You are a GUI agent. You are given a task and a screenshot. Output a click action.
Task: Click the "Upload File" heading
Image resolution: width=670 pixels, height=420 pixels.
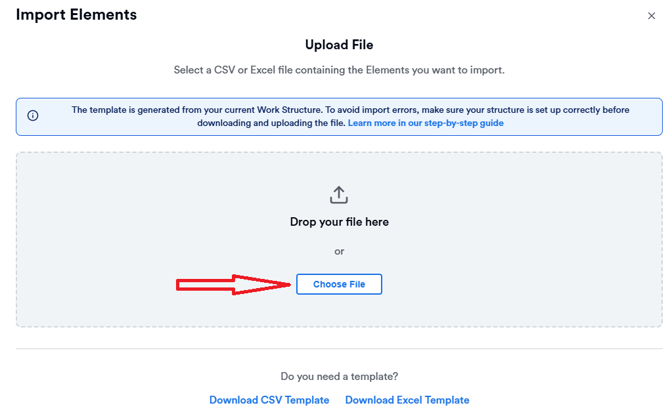click(x=339, y=45)
